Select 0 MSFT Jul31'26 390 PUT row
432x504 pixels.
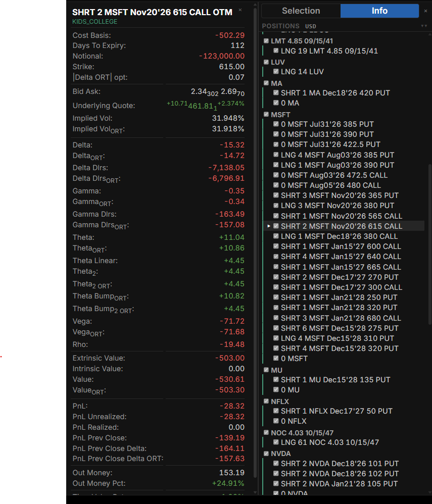pyautogui.click(x=327, y=134)
